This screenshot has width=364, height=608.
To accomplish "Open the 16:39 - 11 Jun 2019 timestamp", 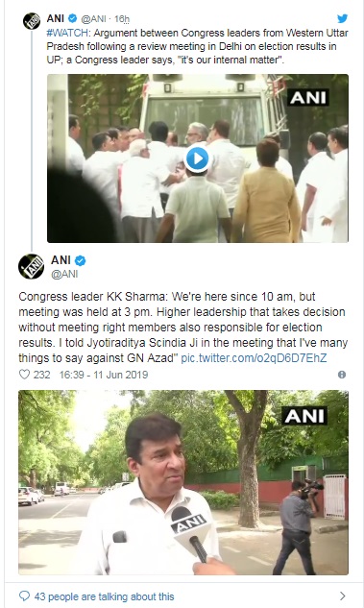I will 104,375.
